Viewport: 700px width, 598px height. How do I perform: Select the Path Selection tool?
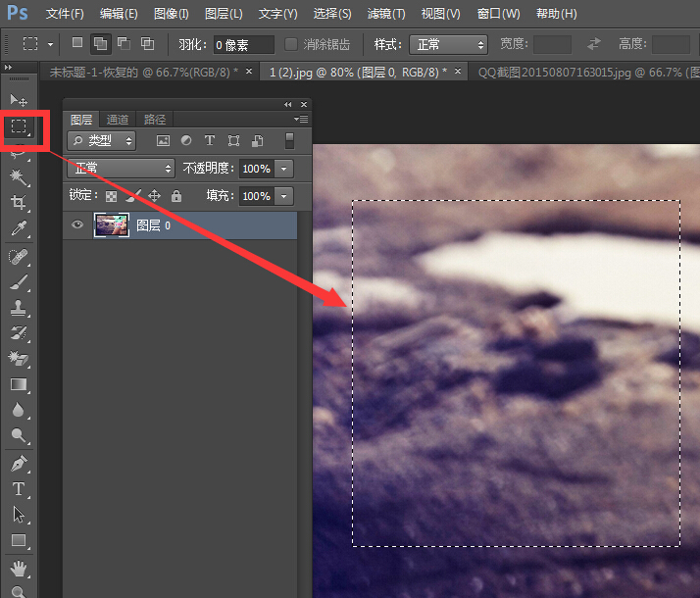[19, 515]
